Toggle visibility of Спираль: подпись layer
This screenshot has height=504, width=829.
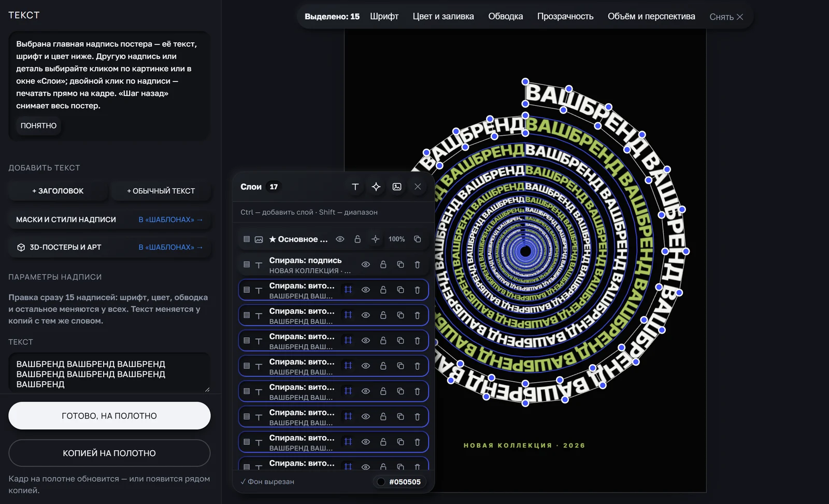coord(366,265)
